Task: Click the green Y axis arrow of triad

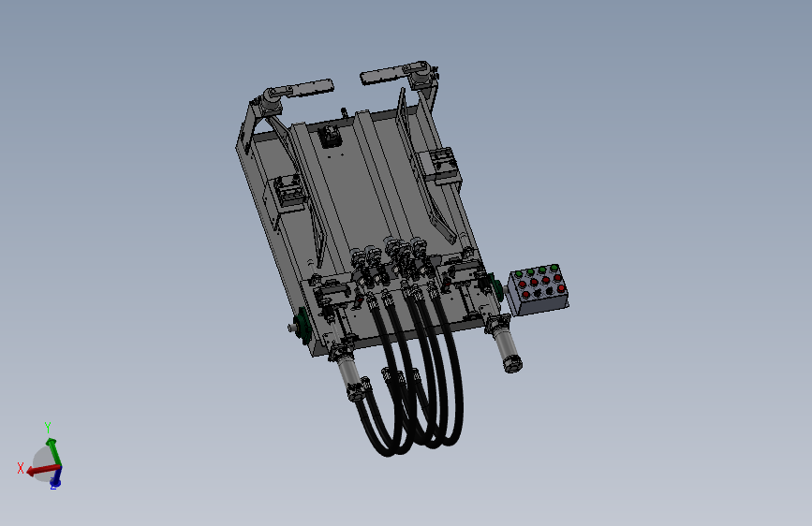Action: coord(53,451)
